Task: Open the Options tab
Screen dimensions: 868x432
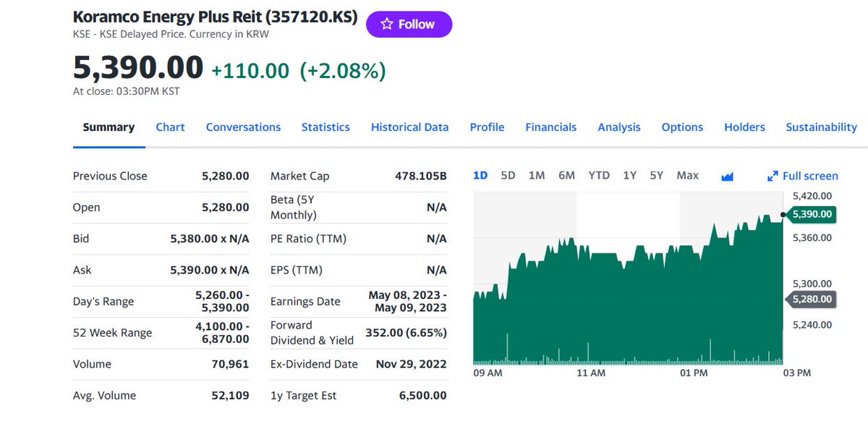Action: (682, 127)
